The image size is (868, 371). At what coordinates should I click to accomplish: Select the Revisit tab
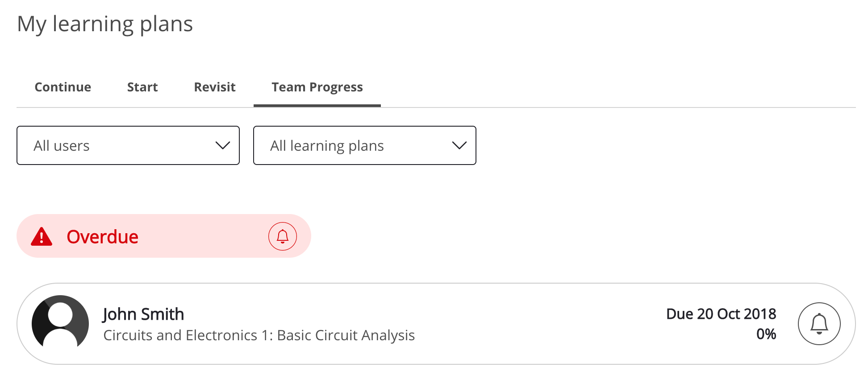(215, 87)
